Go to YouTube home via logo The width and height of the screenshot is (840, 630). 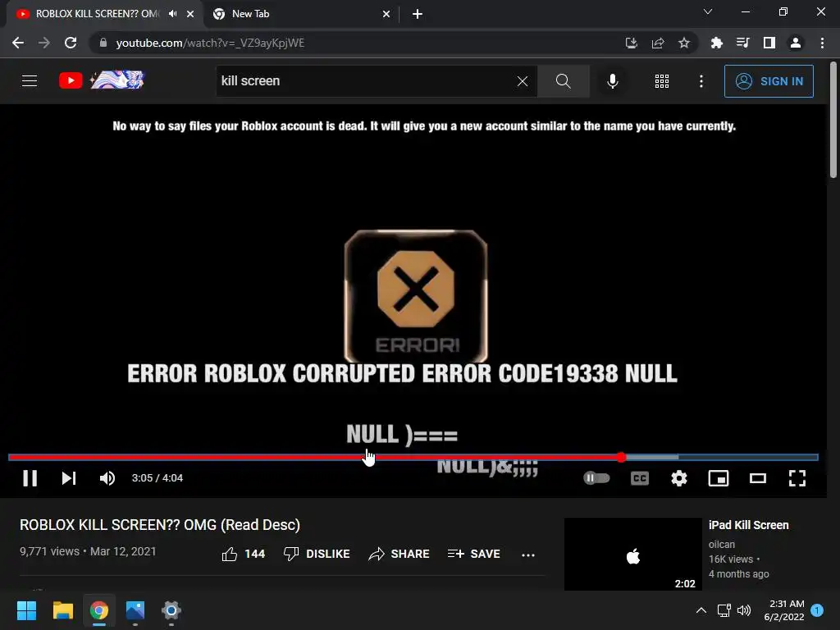pos(102,80)
